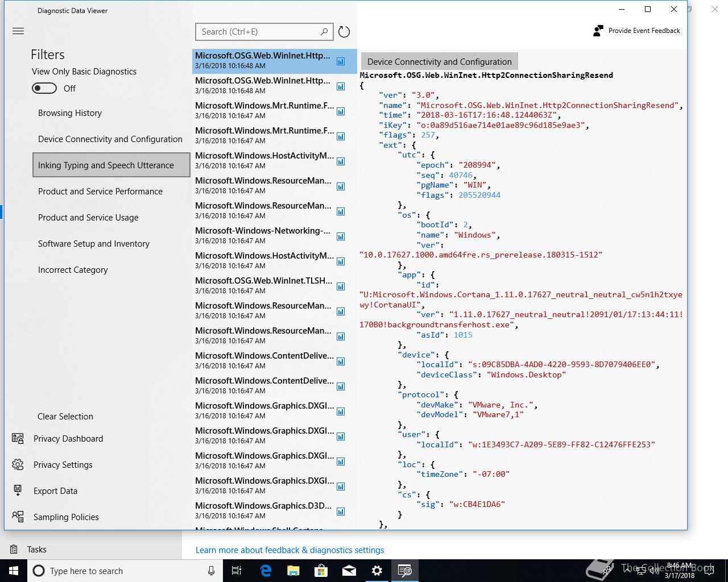Open the Windows Start menu

coord(13,571)
